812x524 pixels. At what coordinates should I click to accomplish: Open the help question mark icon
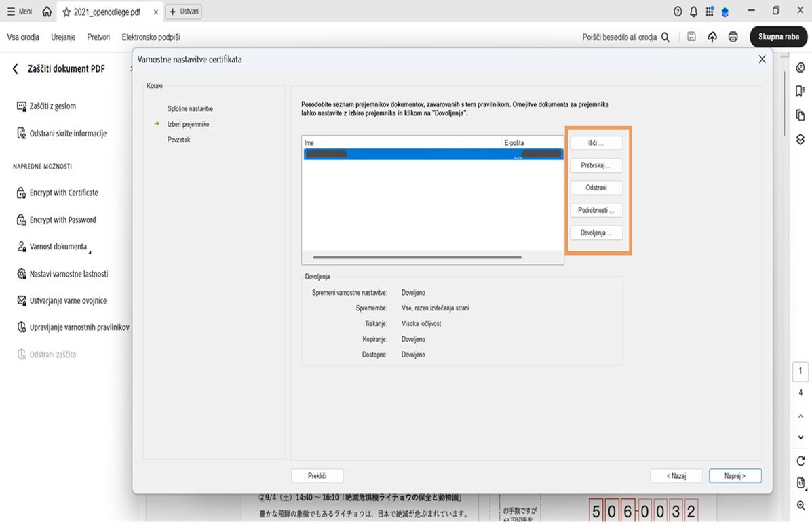point(678,12)
